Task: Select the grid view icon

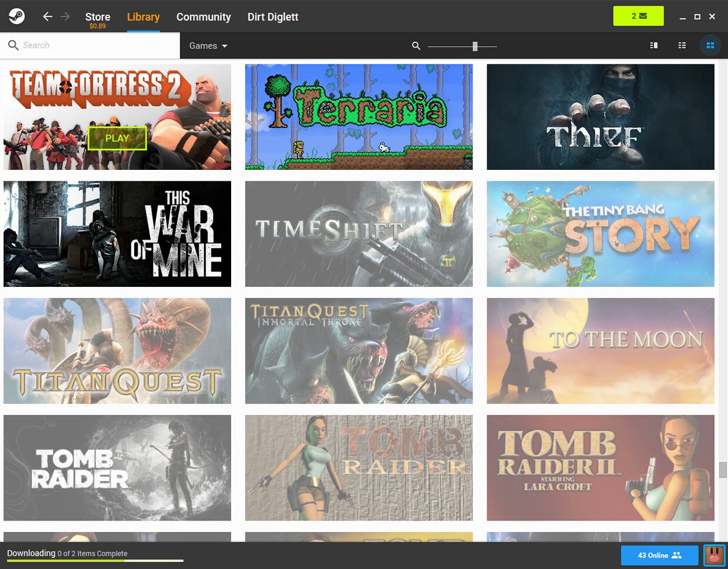Action: (x=710, y=45)
